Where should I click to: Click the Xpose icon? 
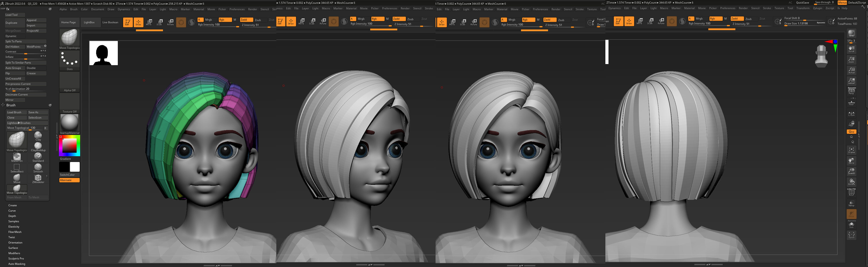tap(851, 235)
